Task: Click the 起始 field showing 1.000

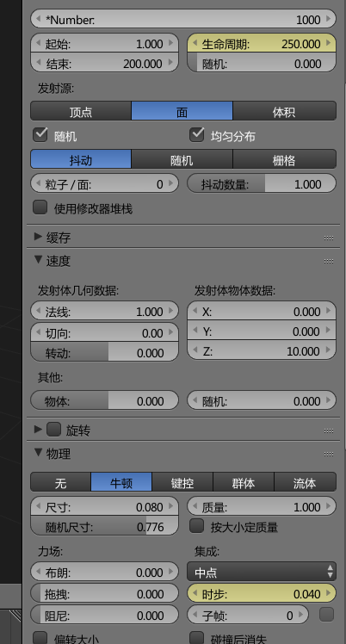Action: 105,43
